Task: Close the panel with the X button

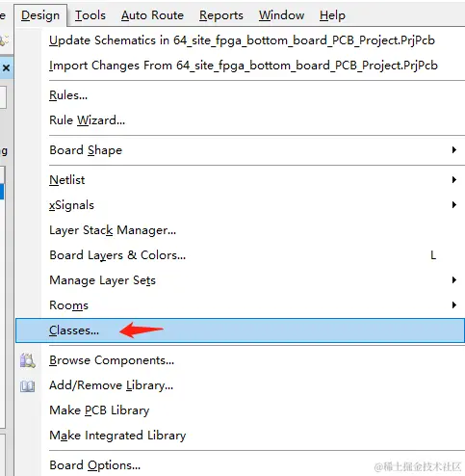Action: click(6, 67)
